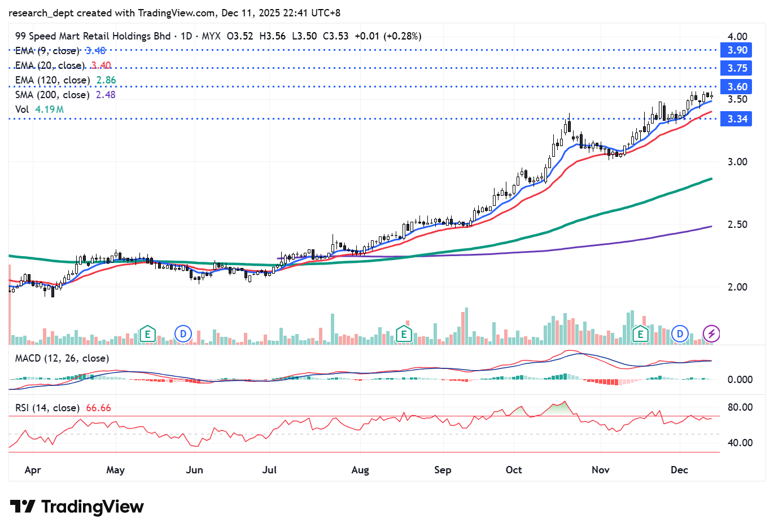Click the Oct label on the time axis

(514, 470)
